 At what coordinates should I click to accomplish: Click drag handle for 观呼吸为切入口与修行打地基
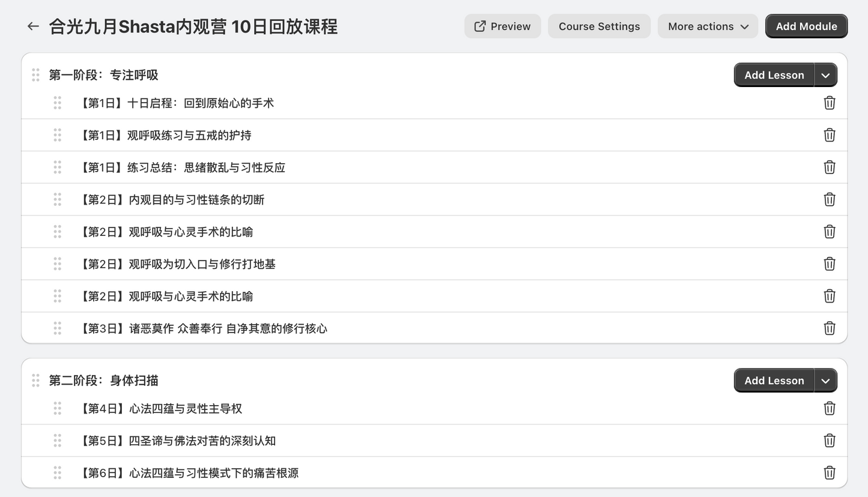[x=57, y=264]
